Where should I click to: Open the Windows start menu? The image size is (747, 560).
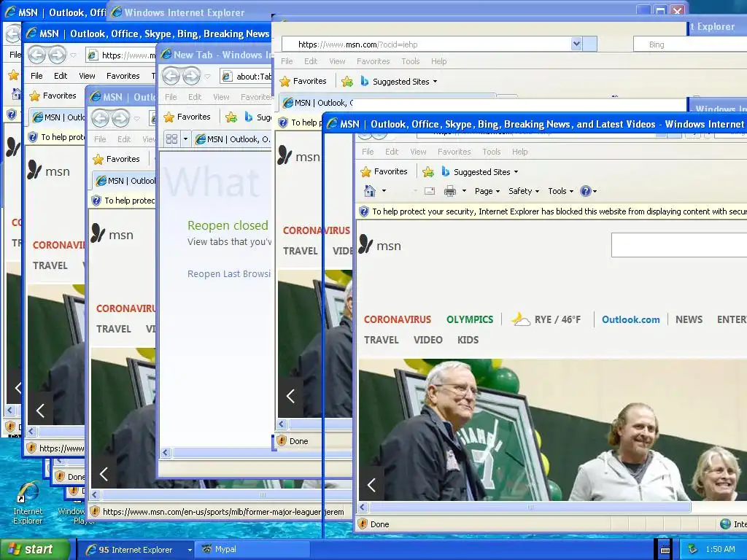[35, 550]
